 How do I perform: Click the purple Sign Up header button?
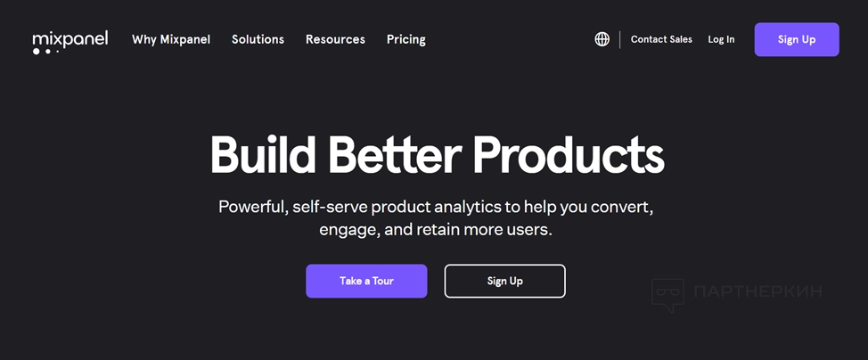pyautogui.click(x=797, y=39)
